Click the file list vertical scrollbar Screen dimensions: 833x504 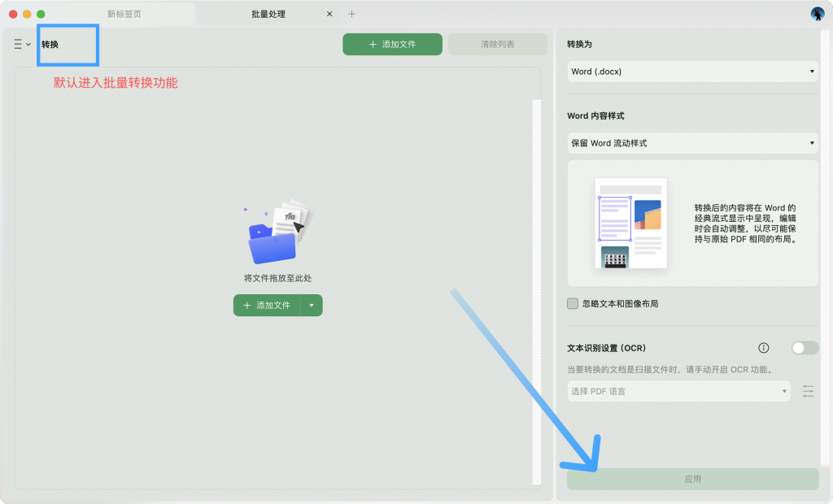tap(537, 292)
